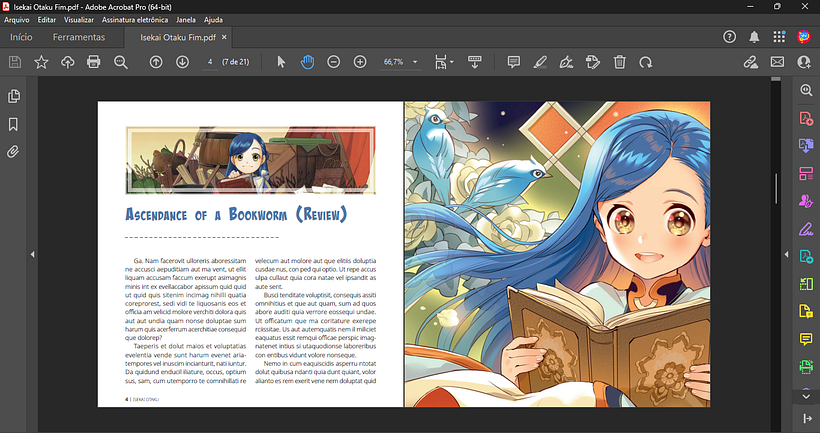Show more tools with down chevron
This screenshot has height=433, width=820.
click(806, 396)
